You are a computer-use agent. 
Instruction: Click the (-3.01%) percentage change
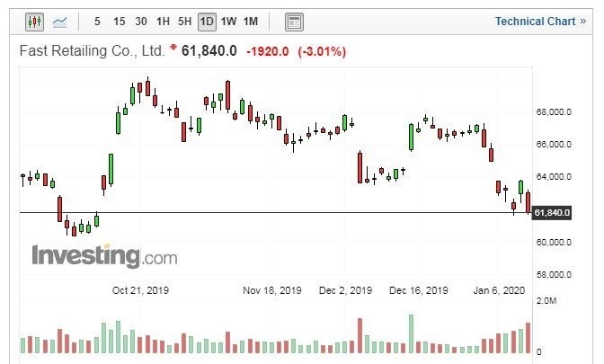click(322, 51)
